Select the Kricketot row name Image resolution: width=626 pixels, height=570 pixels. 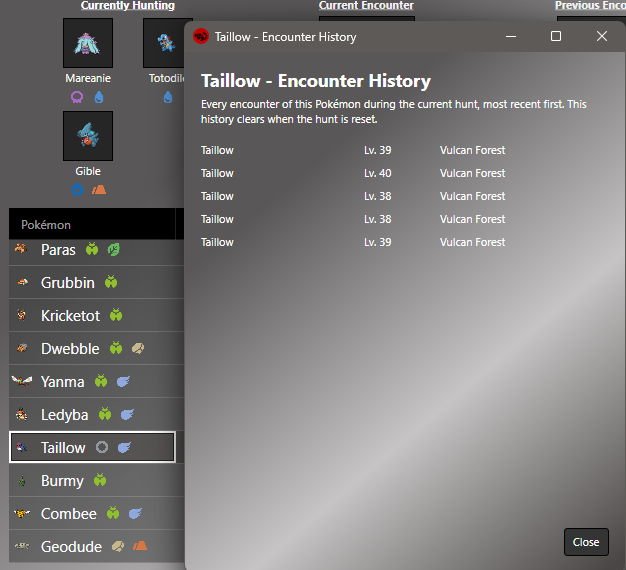(70, 316)
